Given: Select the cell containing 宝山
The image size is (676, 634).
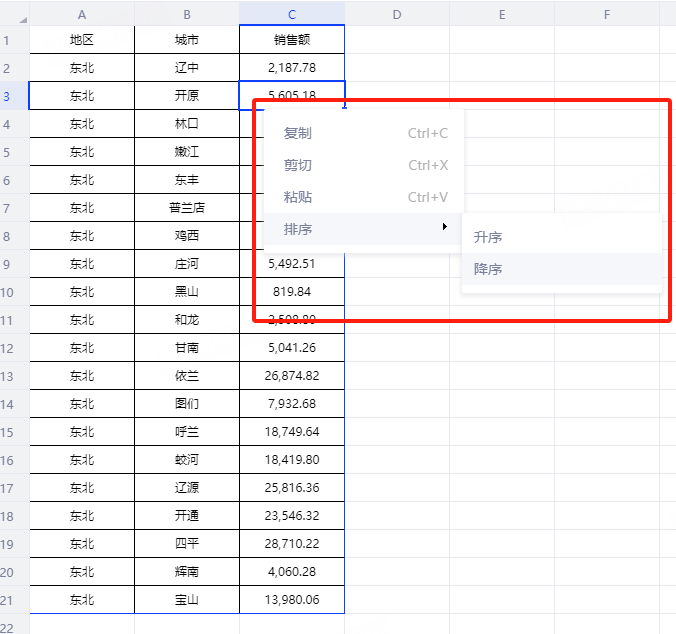Looking at the screenshot, I should click(x=187, y=600).
